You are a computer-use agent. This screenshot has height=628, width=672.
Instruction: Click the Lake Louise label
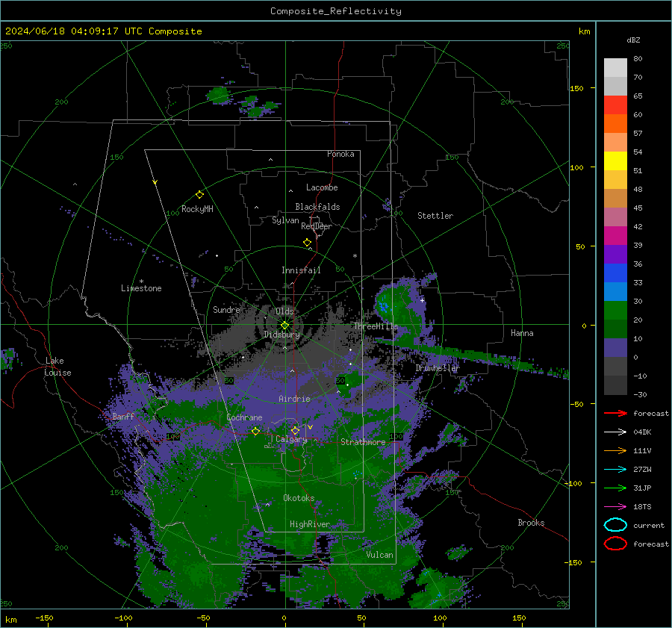click(57, 367)
